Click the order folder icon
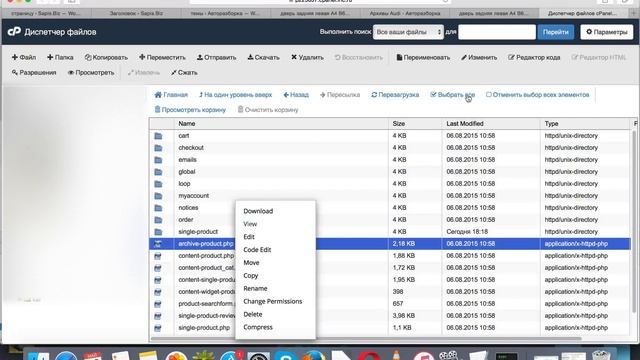This screenshot has width=640, height=360. pyautogui.click(x=158, y=220)
